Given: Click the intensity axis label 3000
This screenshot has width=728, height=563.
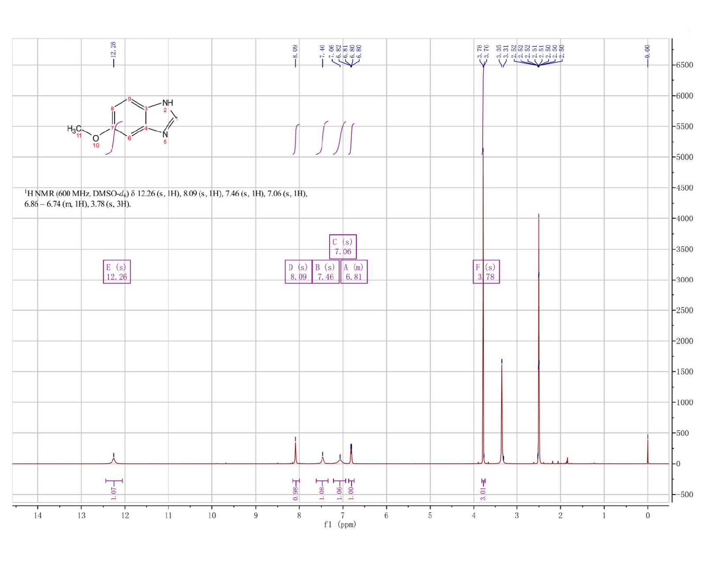Looking at the screenshot, I should point(685,280).
